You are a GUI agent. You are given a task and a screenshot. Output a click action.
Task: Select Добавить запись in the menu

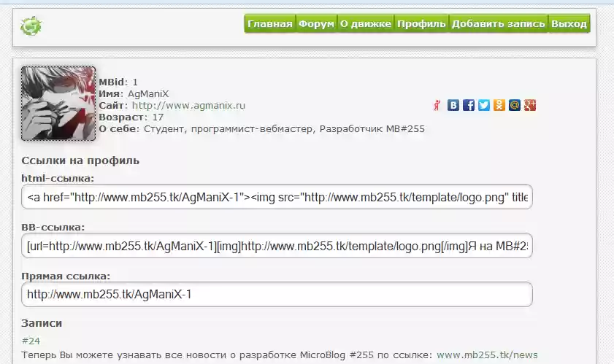point(499,24)
